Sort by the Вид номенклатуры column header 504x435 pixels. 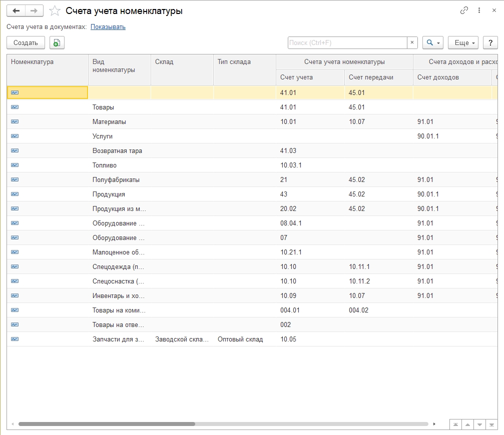click(120, 69)
